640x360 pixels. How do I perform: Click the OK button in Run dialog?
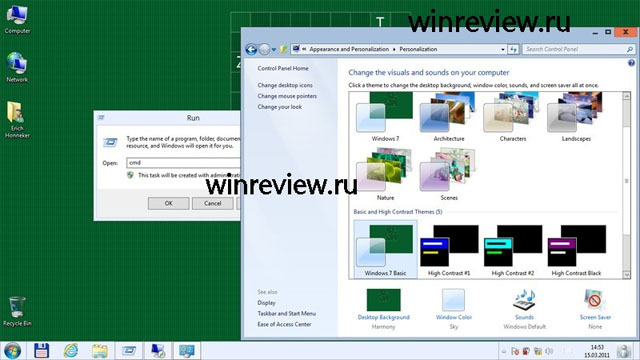(x=169, y=203)
